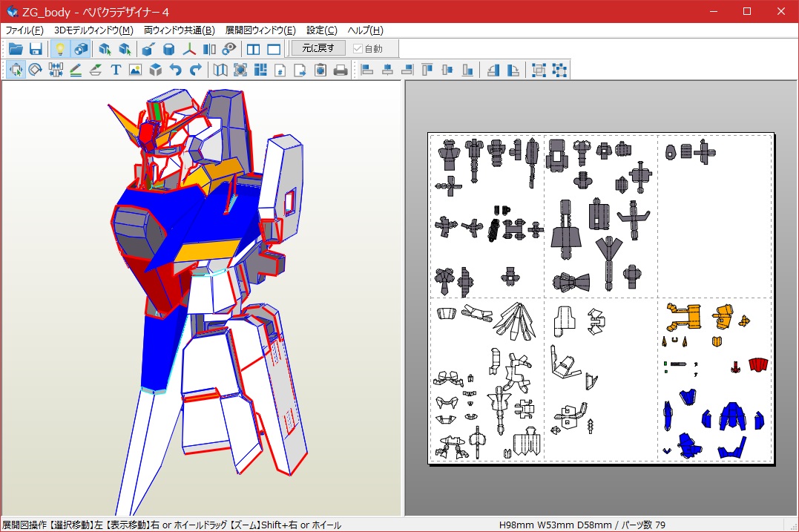This screenshot has width=799, height=532.
Task: Select the pencil edge color tool
Action: click(x=76, y=70)
